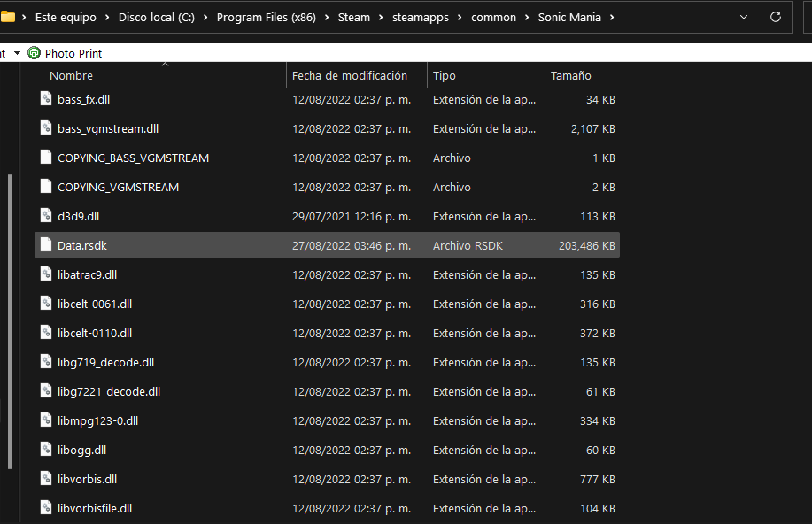Select libatrac9.dll file name
The width and height of the screenshot is (812, 524).
[87, 275]
